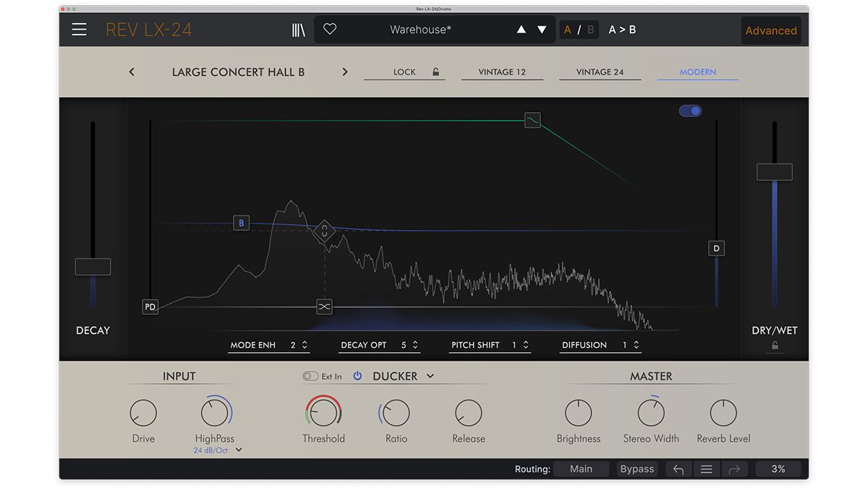Click the D depth handle
Image resolution: width=868 pixels, height=488 pixels.
point(716,248)
